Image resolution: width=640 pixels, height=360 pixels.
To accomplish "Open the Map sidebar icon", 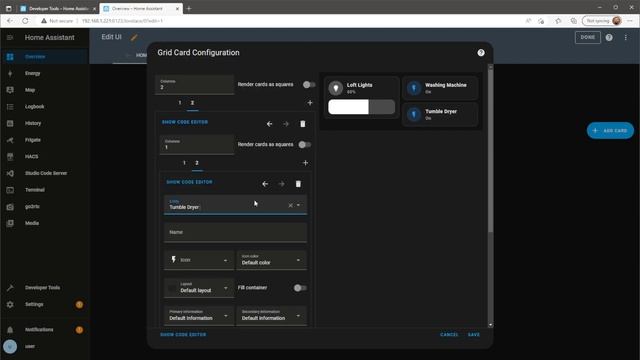I will tap(10, 90).
